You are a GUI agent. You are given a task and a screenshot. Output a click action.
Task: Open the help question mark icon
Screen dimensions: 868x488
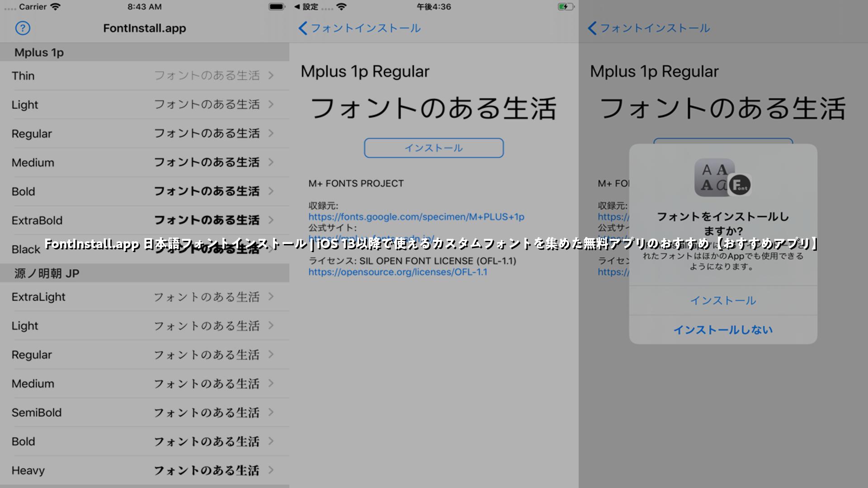pyautogui.click(x=23, y=28)
